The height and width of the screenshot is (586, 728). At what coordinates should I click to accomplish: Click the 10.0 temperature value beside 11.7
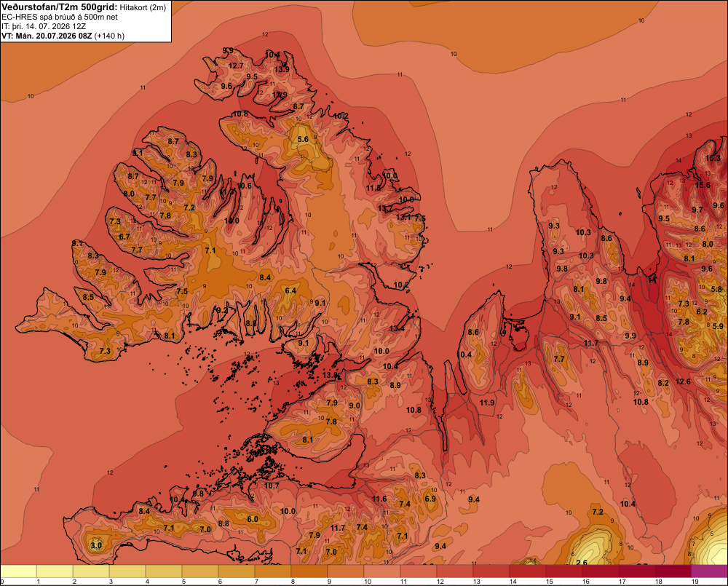pos(288,511)
